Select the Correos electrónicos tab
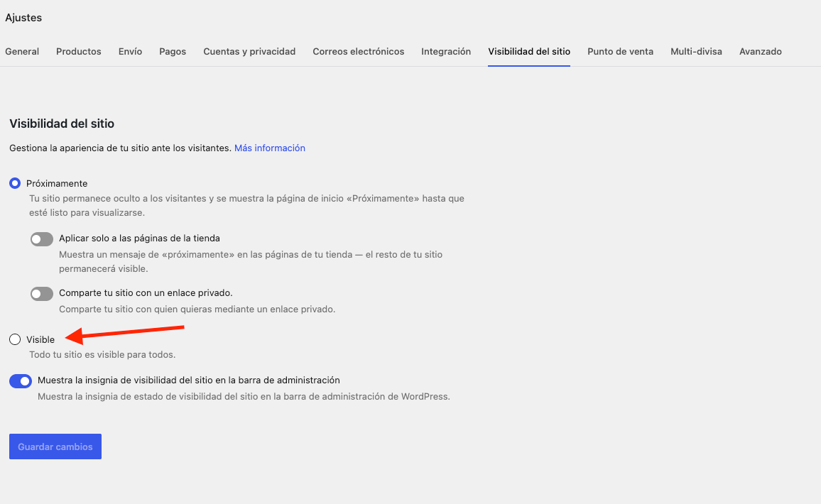 point(358,51)
